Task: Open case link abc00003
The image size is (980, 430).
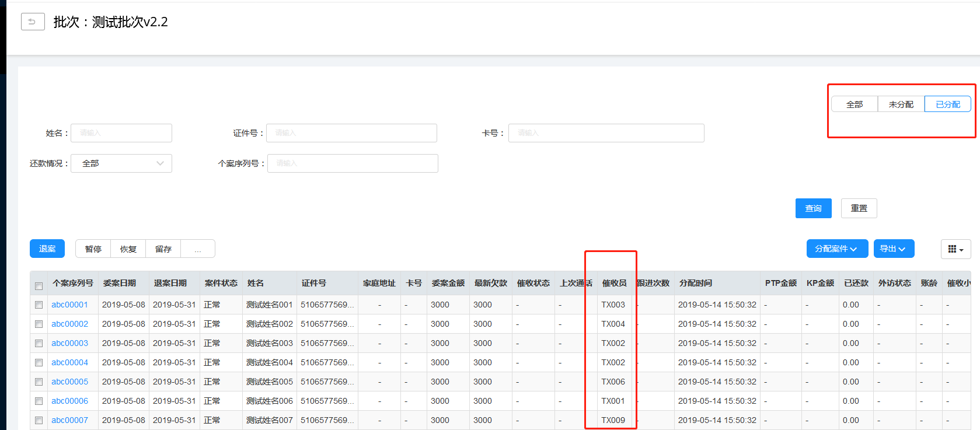Action: point(69,343)
